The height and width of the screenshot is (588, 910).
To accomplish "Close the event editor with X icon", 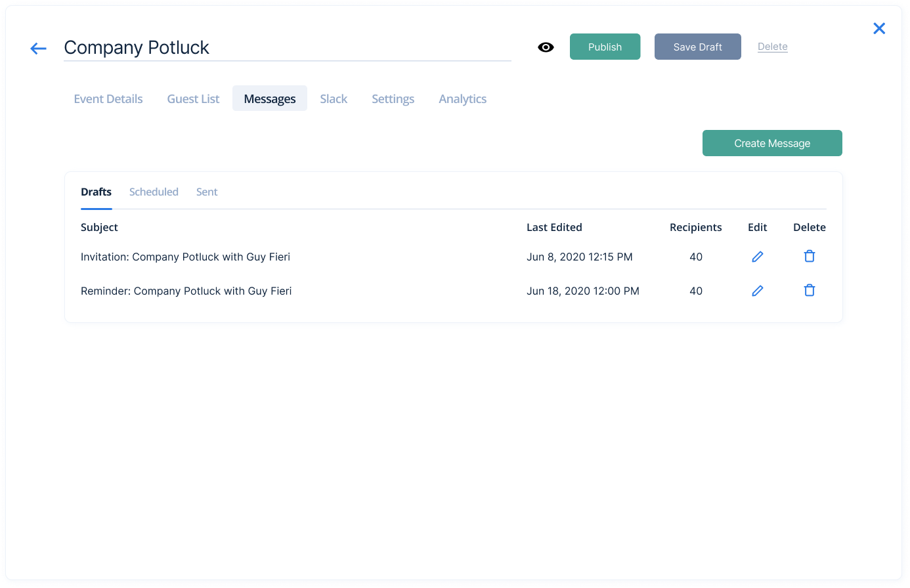I will [x=879, y=28].
